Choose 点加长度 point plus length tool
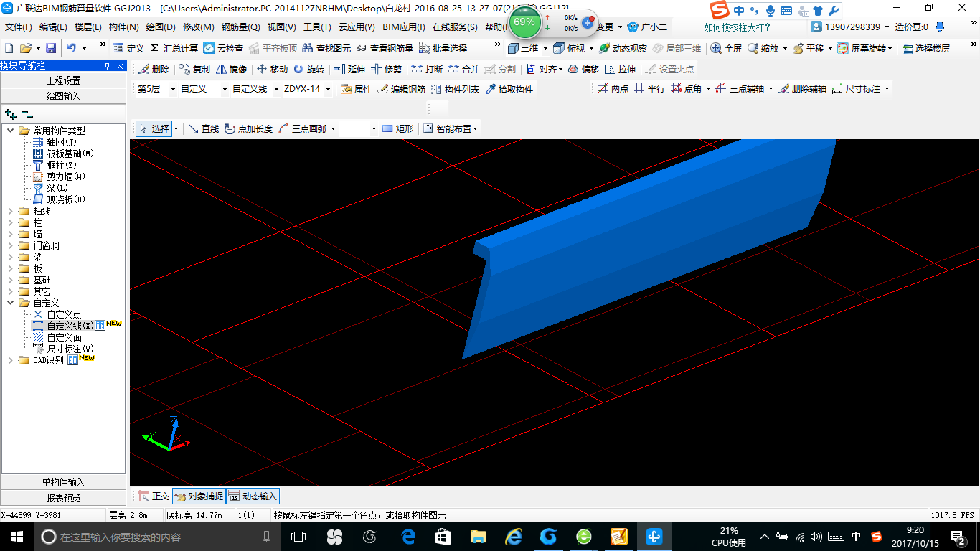The height and width of the screenshot is (551, 980). 248,128
